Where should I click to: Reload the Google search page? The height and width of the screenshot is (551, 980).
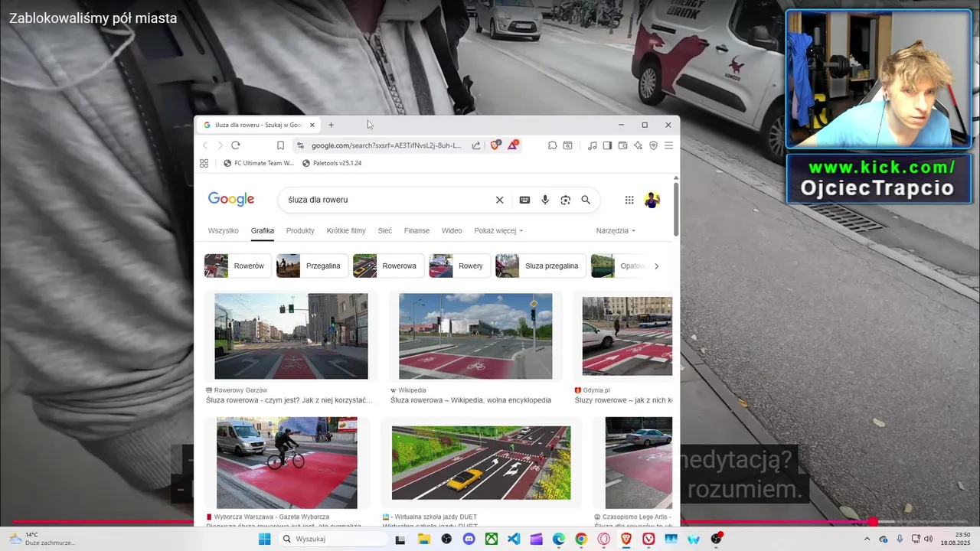coord(236,145)
